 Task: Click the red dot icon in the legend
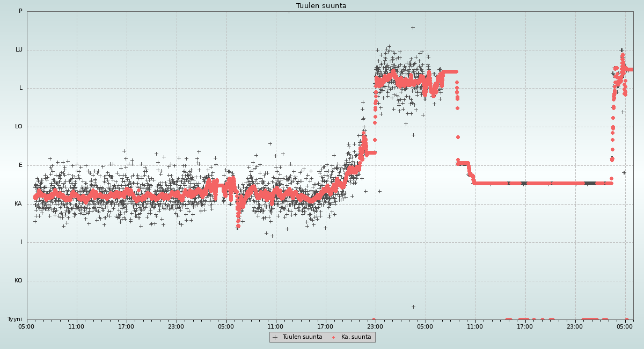click(x=334, y=337)
